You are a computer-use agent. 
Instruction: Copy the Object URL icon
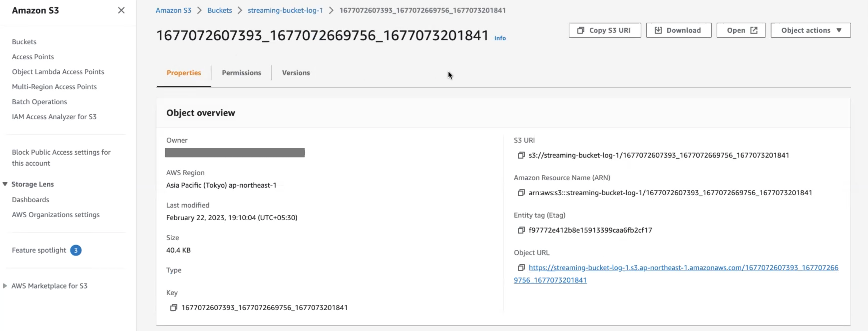(x=521, y=267)
